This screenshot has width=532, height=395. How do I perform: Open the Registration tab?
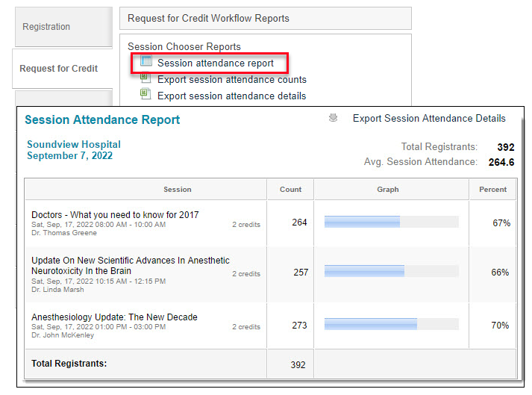(63, 27)
